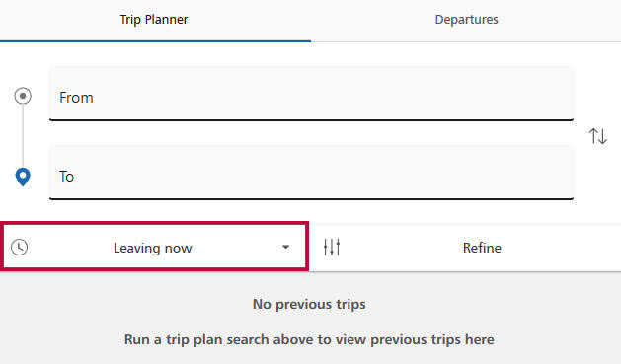Click the line connecting origin and destination
621x364 pixels.
(23, 136)
